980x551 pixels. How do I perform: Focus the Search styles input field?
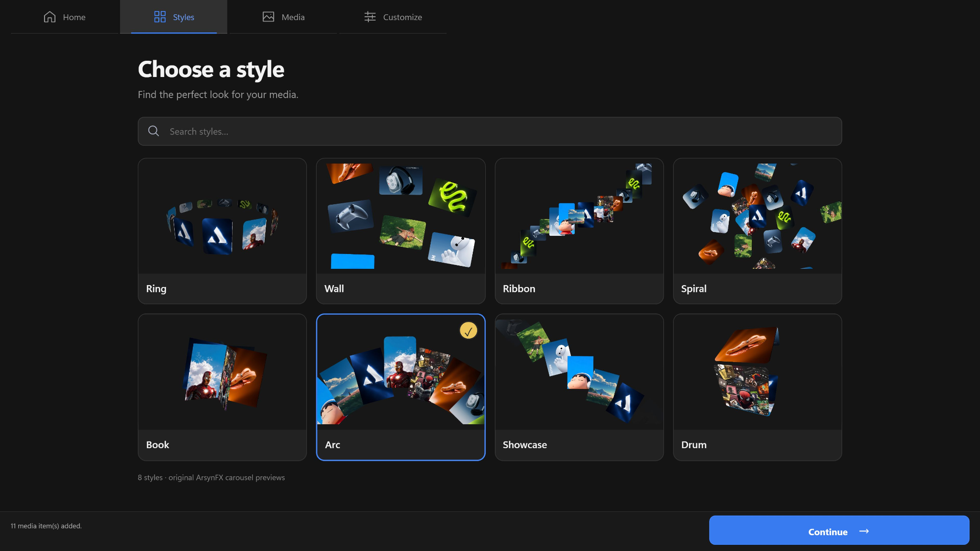tap(490, 132)
